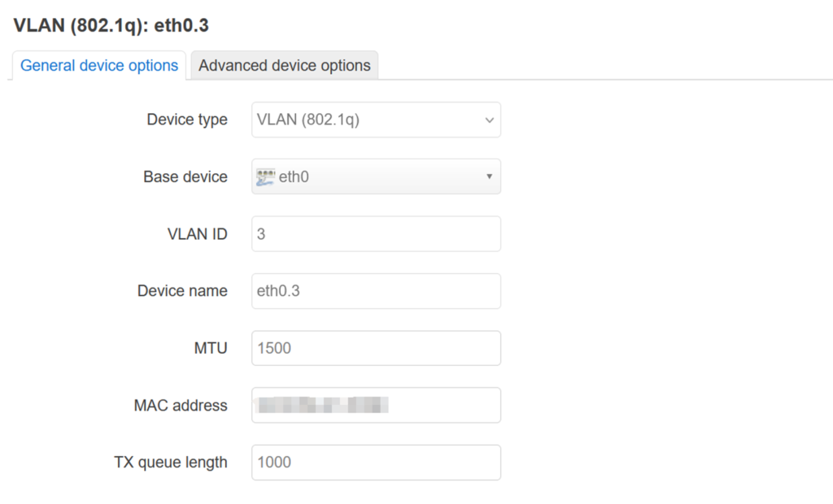The image size is (833, 504).
Task: Click the "TX queue length" label
Action: click(171, 463)
